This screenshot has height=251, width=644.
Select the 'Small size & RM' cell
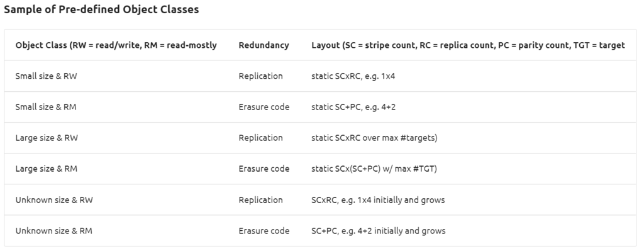tap(46, 107)
